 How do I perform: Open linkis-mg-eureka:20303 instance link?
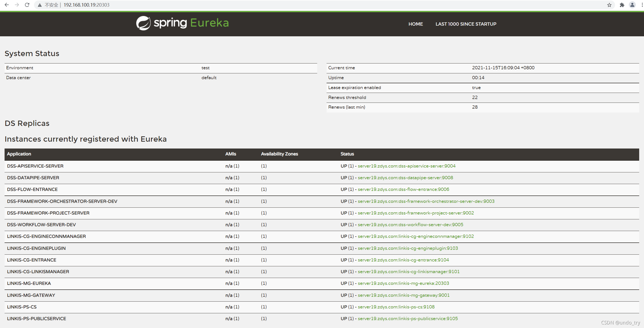point(403,283)
